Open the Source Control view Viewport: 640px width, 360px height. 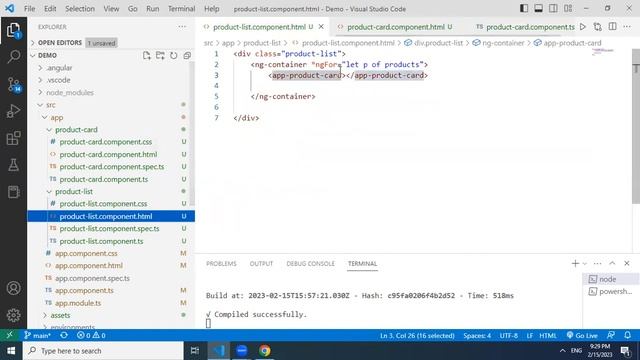[13, 84]
